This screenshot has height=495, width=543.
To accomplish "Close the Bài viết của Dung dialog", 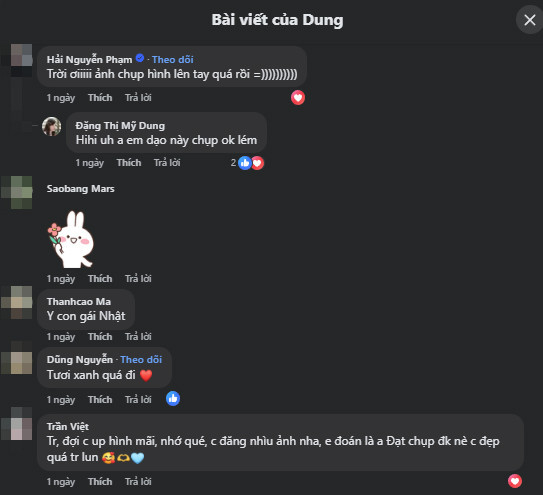I will [529, 20].
